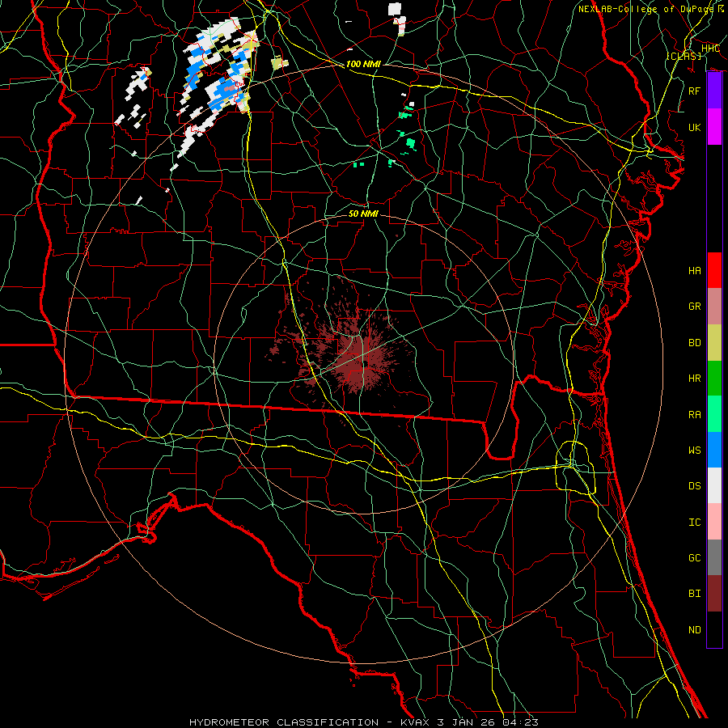Screen dimensions: 728x728
Task: Click the HA red legend swatch
Action: (x=714, y=270)
